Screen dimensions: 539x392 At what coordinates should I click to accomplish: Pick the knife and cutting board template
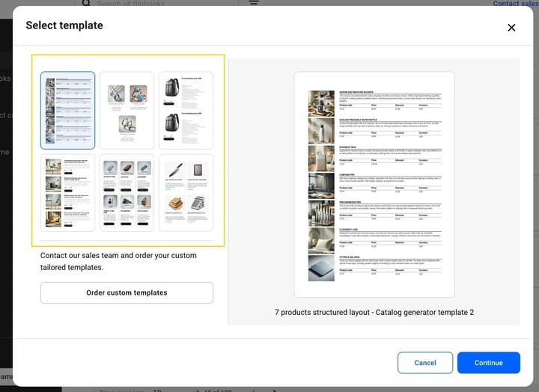pos(186,193)
